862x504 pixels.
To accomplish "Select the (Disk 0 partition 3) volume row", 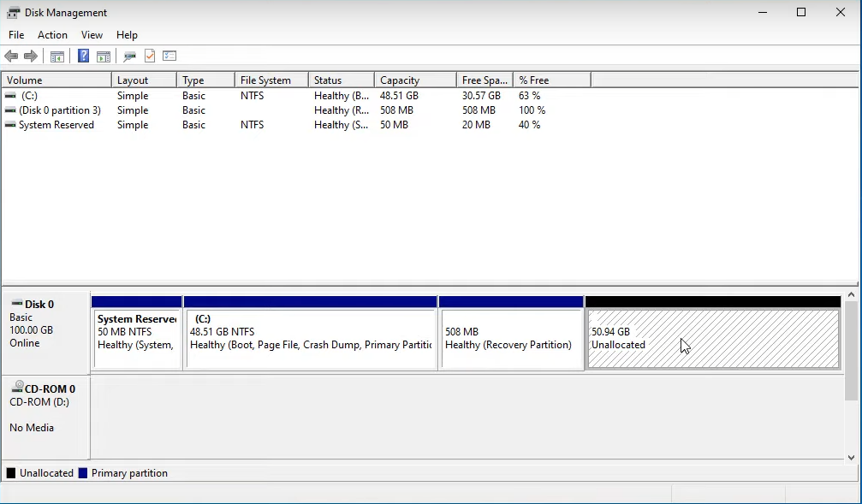I will tap(297, 110).
